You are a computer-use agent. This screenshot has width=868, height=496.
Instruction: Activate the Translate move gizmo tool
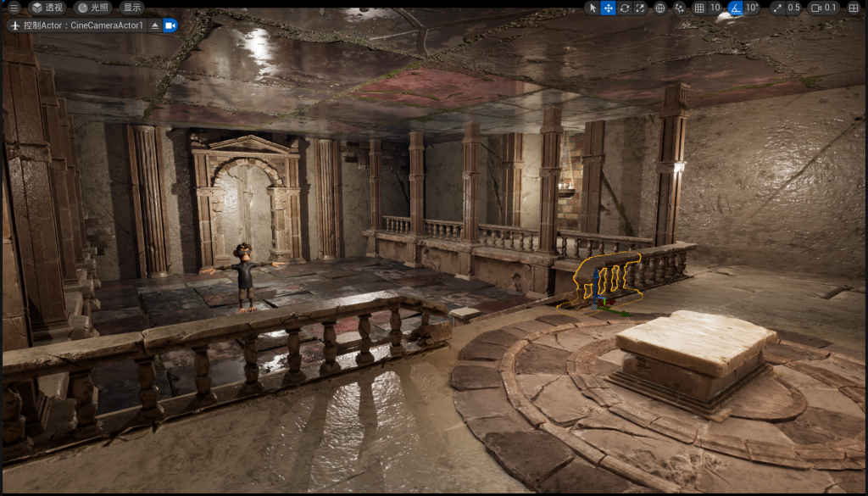(x=608, y=8)
